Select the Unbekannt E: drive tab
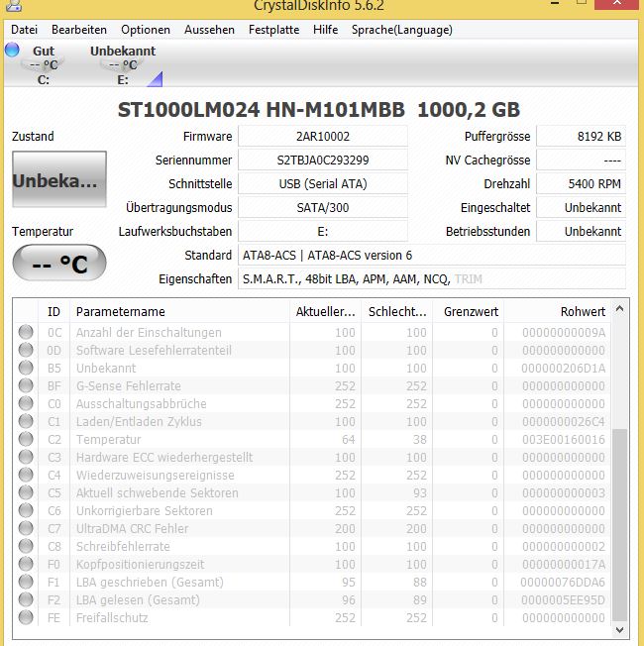The width and height of the screenshot is (644, 646). click(123, 64)
